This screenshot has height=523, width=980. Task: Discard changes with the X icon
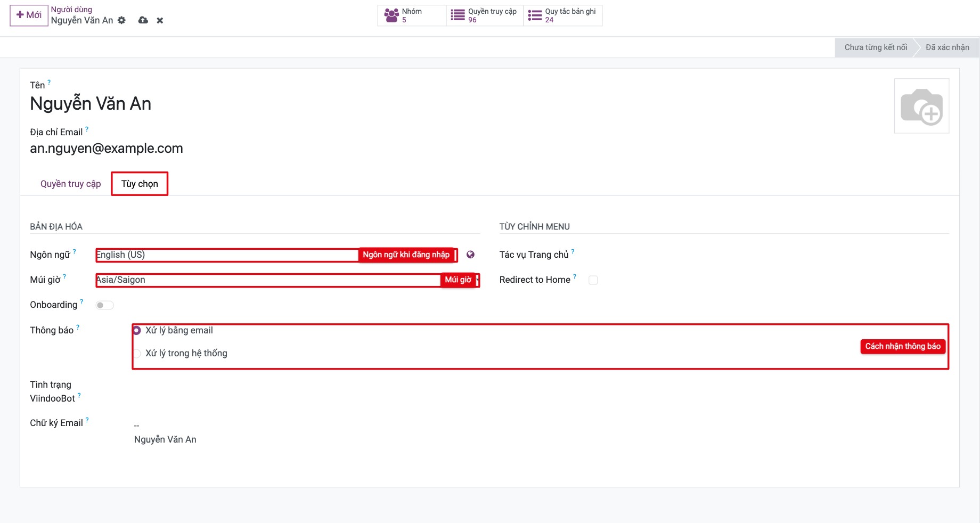(160, 20)
